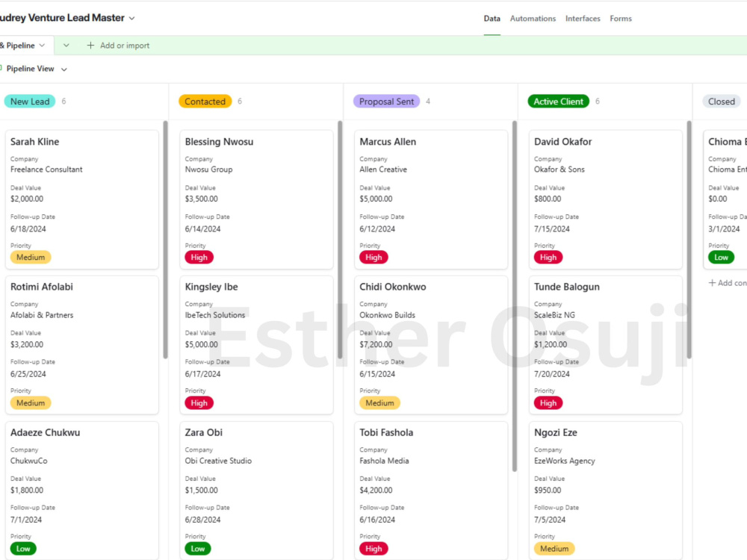Open the Kingsley Ibe card
Screen dimensions: 747x560
256,345
